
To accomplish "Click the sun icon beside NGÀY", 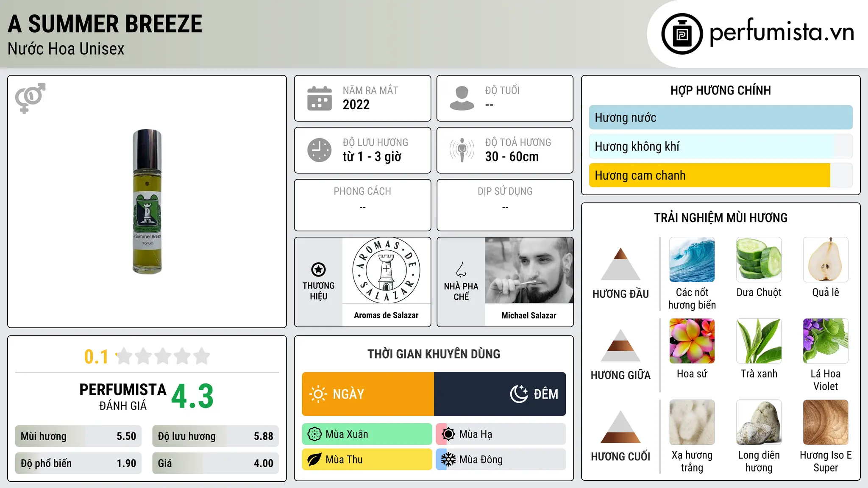I will [318, 394].
